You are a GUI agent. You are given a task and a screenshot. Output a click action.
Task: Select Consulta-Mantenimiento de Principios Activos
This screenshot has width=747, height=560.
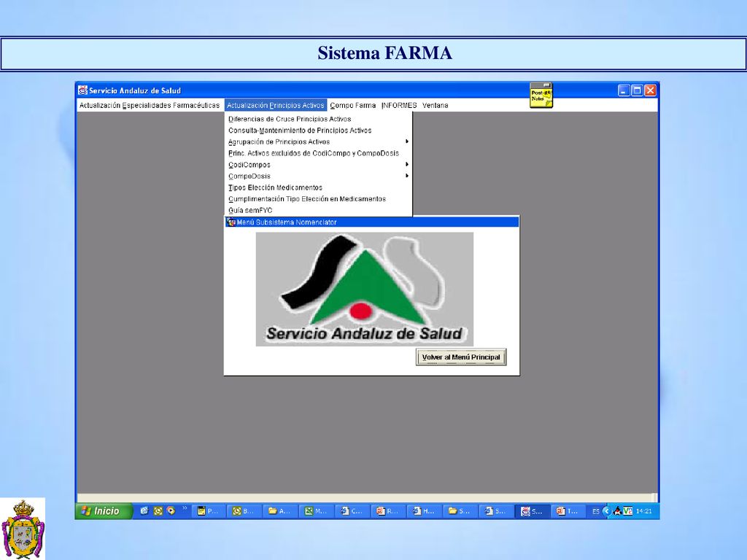(318, 131)
